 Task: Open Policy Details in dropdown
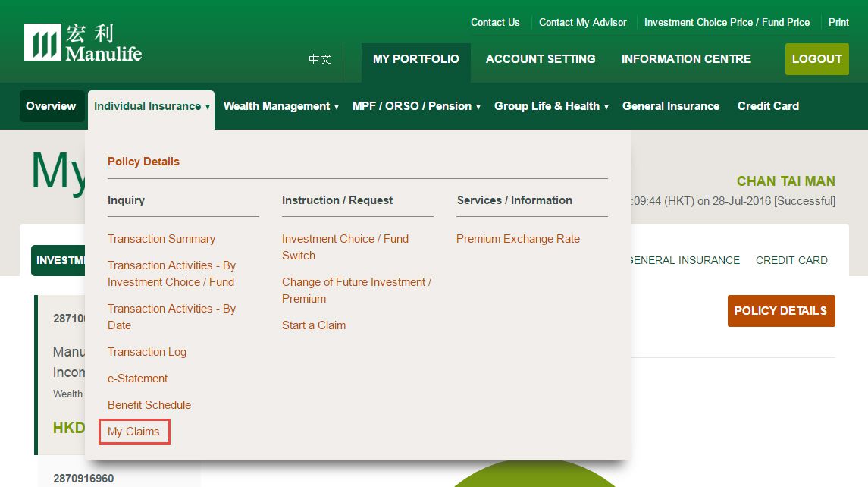tap(143, 162)
